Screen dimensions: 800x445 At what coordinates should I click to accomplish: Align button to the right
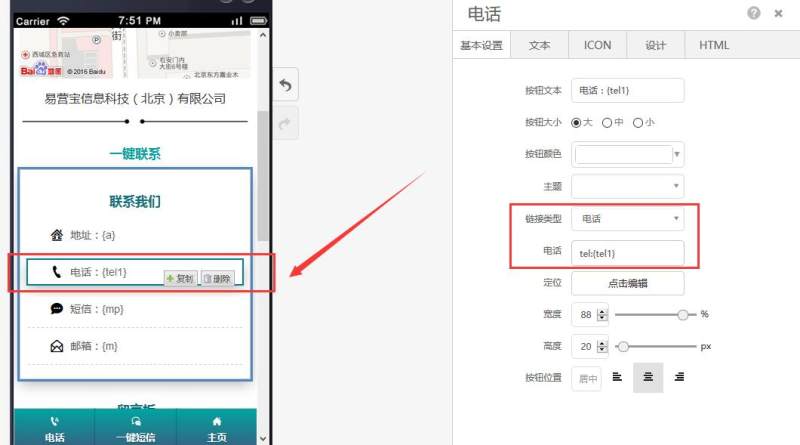coord(679,377)
